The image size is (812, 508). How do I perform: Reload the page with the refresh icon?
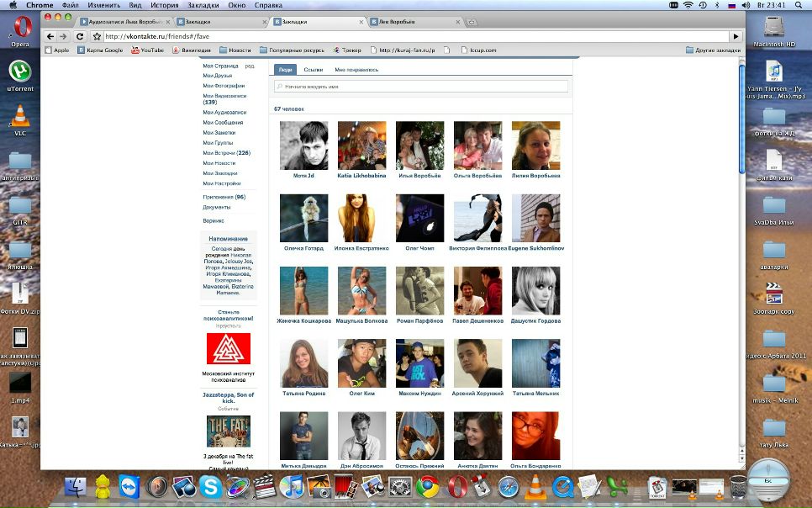80,36
